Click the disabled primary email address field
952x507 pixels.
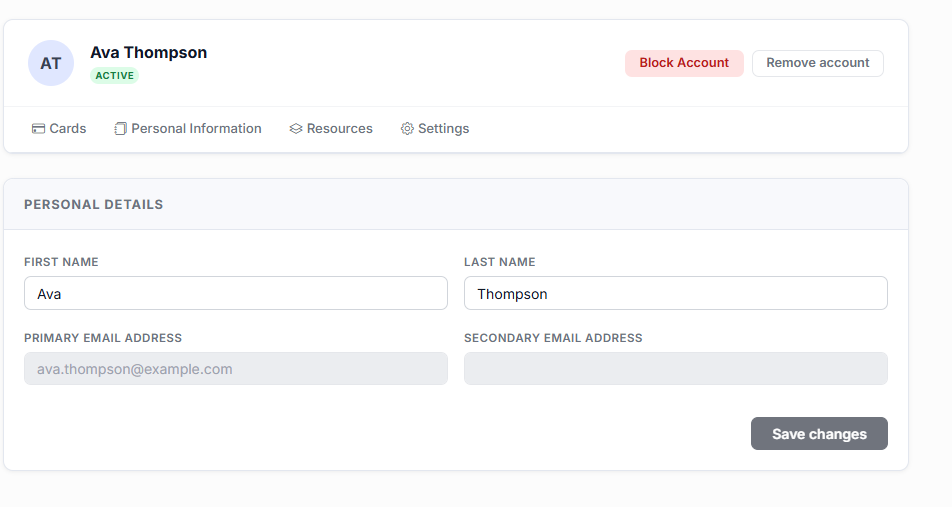click(236, 369)
